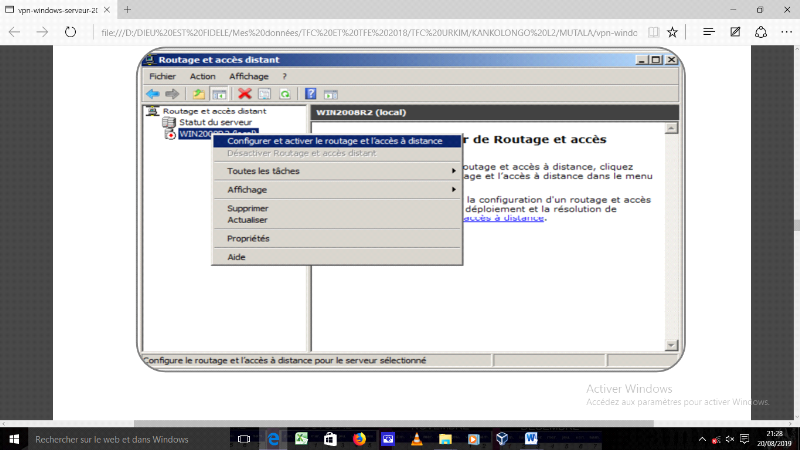Viewport: 800px width, 450px height.
Task: Open the Windows Start menu
Action: 14,439
